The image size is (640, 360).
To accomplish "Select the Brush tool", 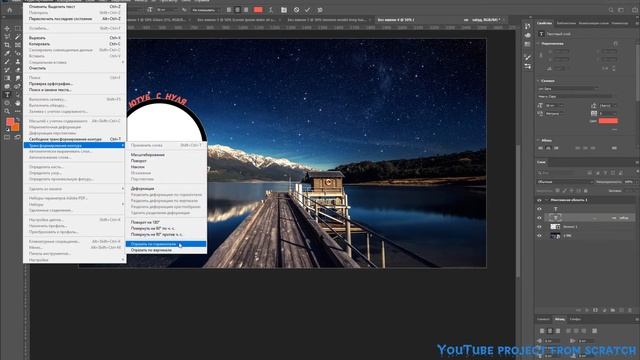I will click(7, 62).
